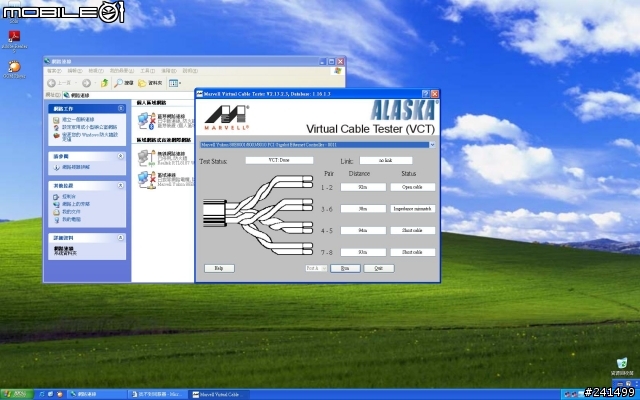Select Bluetooth network connection icon
The image size is (640, 400).
[146, 121]
